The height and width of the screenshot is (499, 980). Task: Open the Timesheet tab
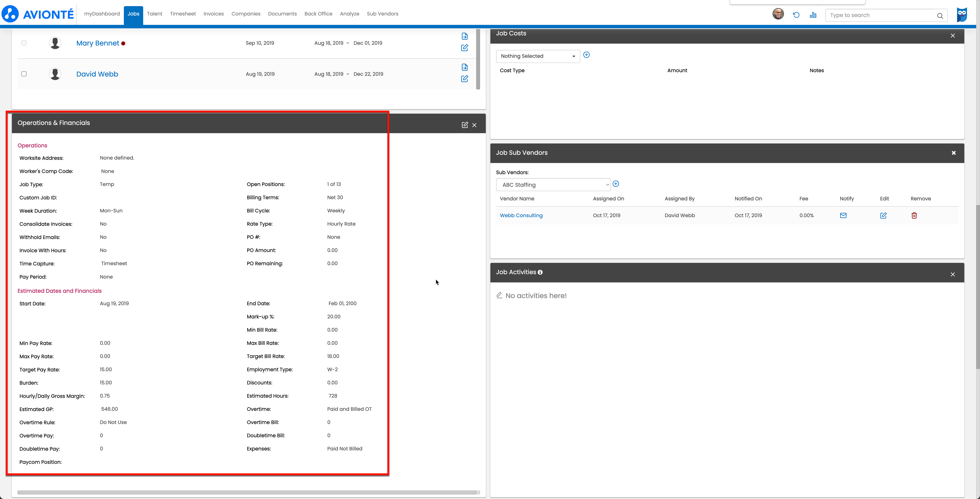click(183, 14)
